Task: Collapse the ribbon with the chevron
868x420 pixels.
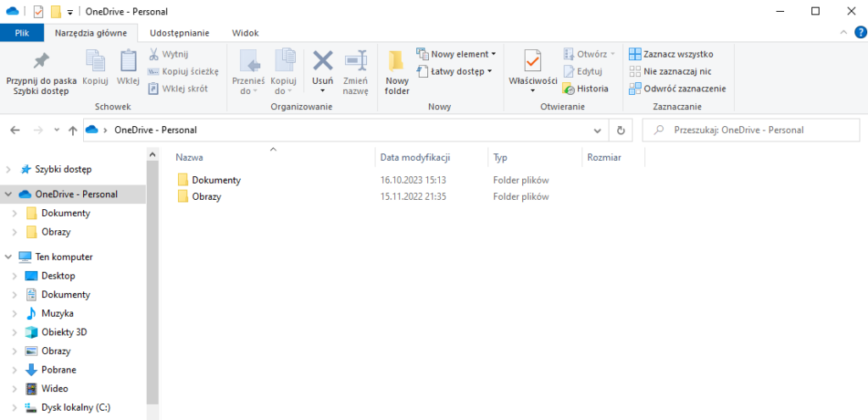Action: click(843, 33)
